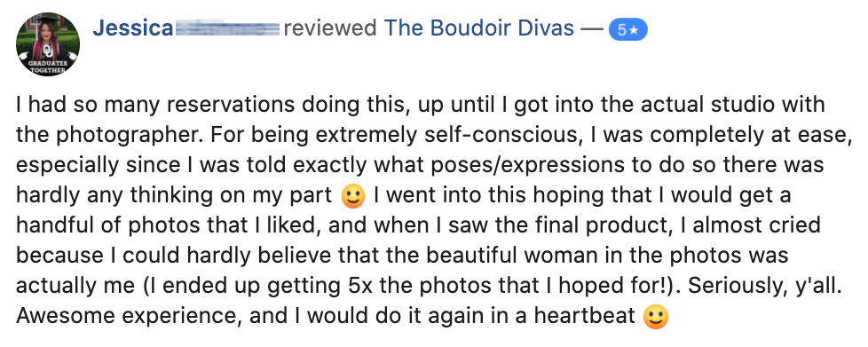Click the star symbol inside rating badge
Viewport: 868px width, 347px height.
(x=635, y=30)
